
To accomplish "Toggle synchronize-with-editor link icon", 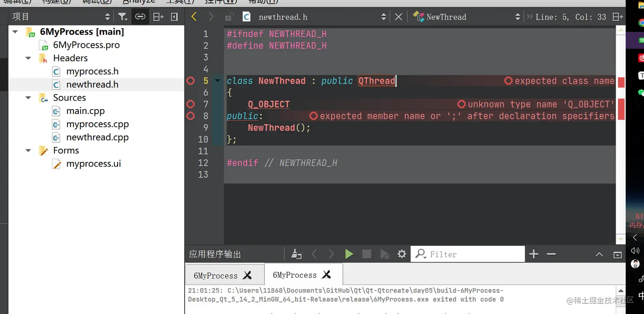I will pos(140,17).
